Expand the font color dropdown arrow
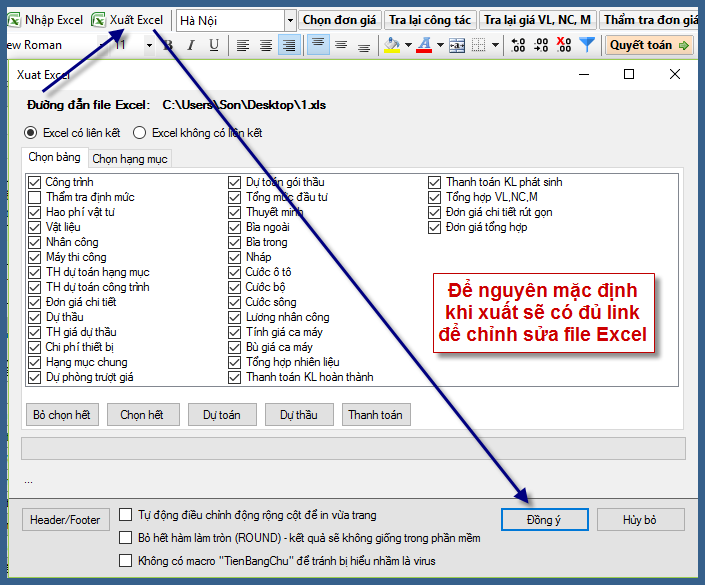 click(440, 45)
